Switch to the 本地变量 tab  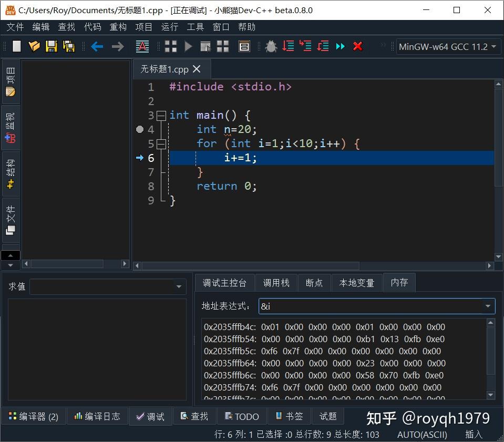[x=357, y=282]
